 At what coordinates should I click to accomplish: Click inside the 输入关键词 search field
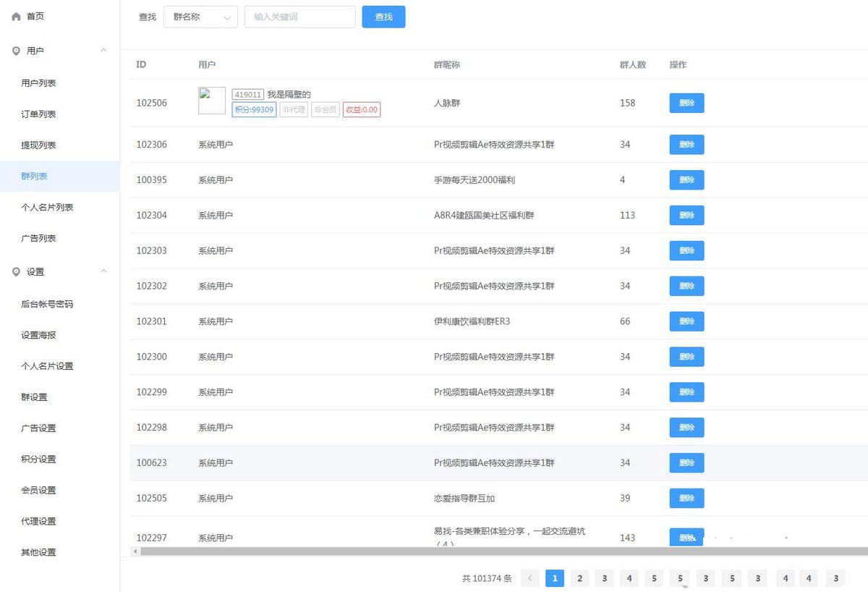click(x=299, y=16)
